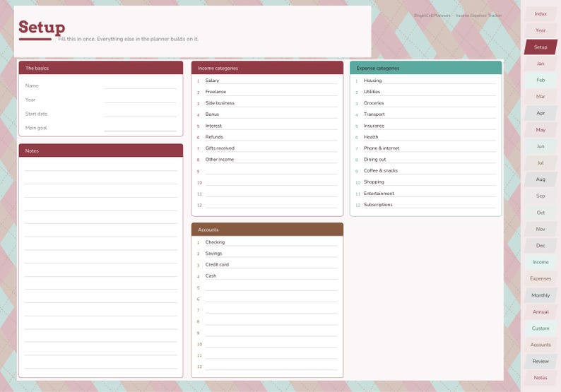Viewport: 561px width, 392px height.
Task: Click the Refunds income row
Action: coord(267,137)
